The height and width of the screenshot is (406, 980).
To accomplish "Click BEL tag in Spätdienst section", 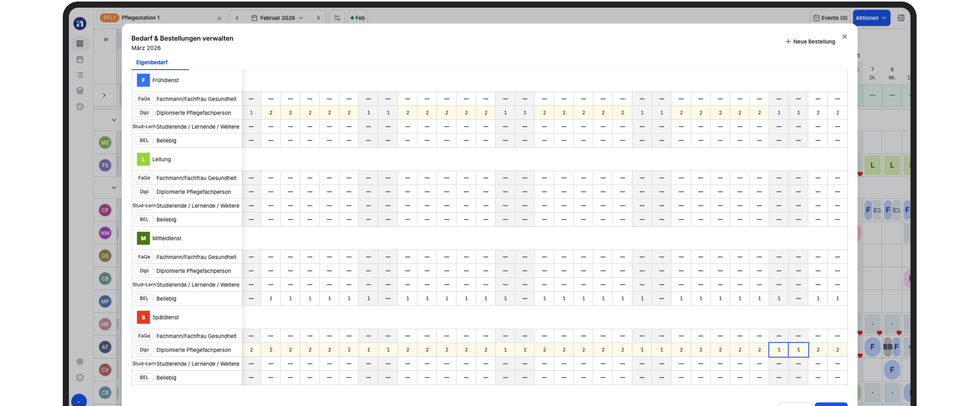I will pyautogui.click(x=144, y=377).
